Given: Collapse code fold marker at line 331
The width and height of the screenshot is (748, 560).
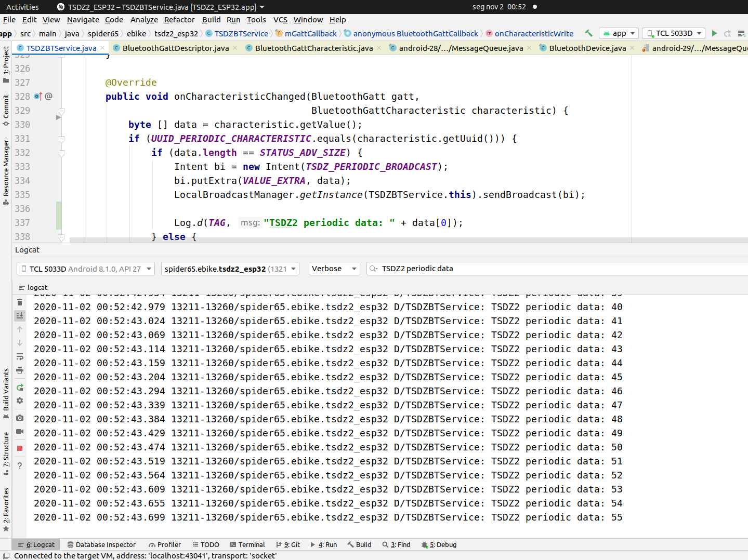Looking at the screenshot, I should coord(61,139).
